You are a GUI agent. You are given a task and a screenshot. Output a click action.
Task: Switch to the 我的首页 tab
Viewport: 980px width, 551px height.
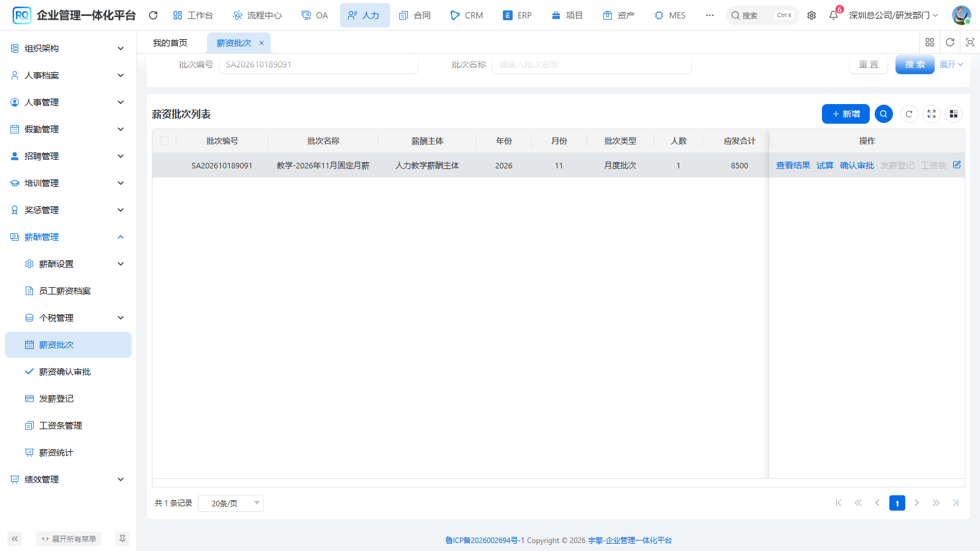pos(170,43)
